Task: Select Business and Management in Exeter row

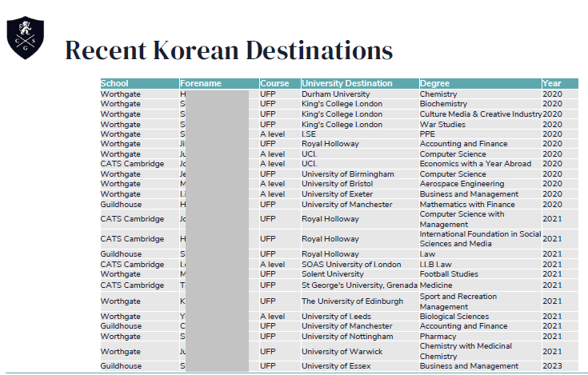Action: [x=480, y=194]
